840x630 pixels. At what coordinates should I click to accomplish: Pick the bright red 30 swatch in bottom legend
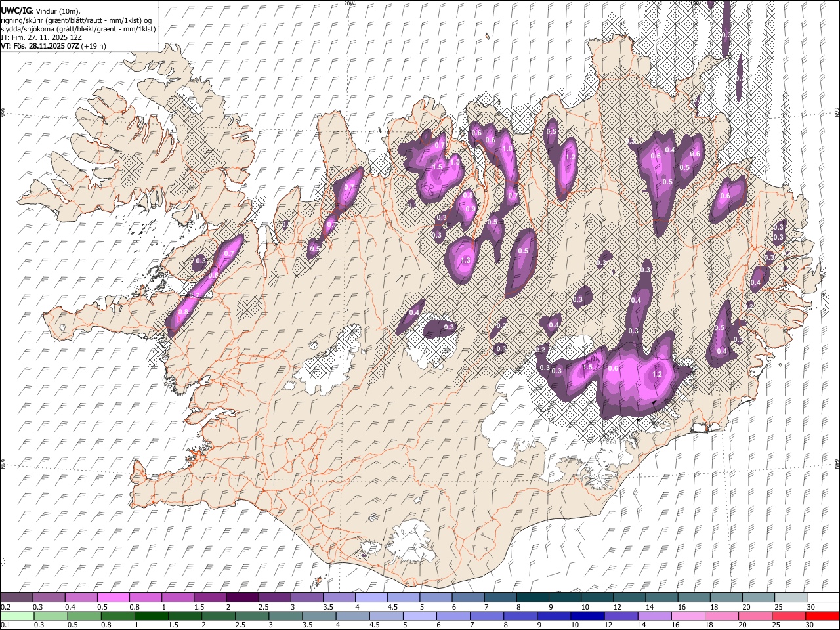822,616
